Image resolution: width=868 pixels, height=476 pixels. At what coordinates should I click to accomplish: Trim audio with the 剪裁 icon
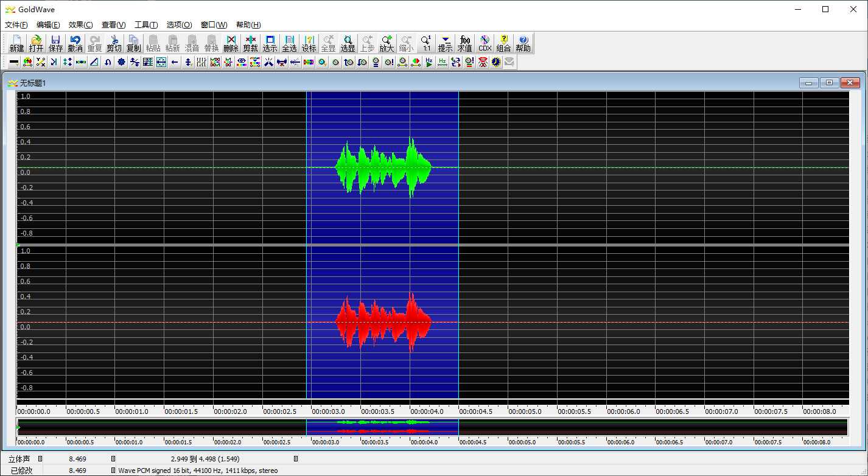point(250,43)
